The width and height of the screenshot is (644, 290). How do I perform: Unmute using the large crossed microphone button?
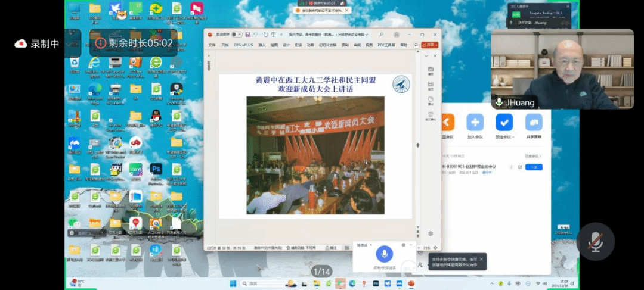coord(595,241)
